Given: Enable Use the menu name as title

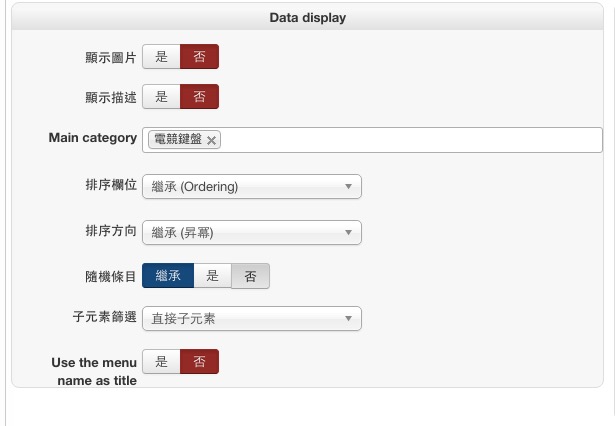Looking at the screenshot, I should tap(161, 362).
